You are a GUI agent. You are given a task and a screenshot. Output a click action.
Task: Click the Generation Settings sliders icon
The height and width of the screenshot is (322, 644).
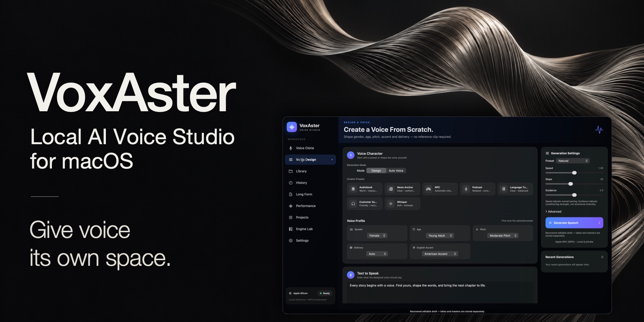point(547,153)
